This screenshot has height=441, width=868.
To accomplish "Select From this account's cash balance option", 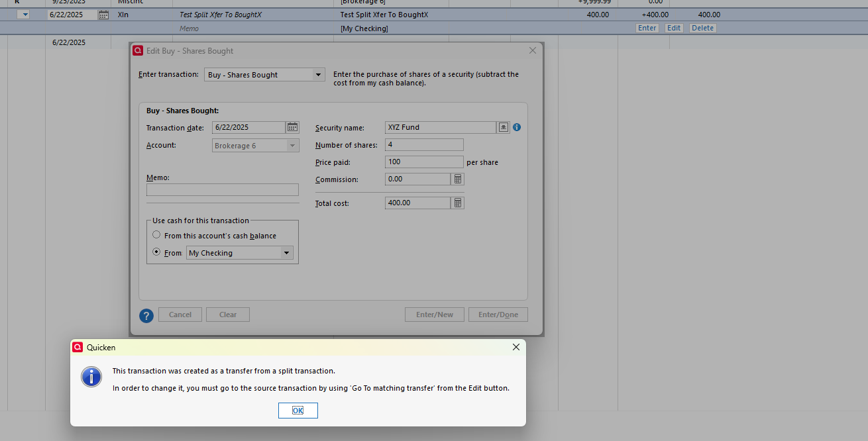I will (156, 235).
